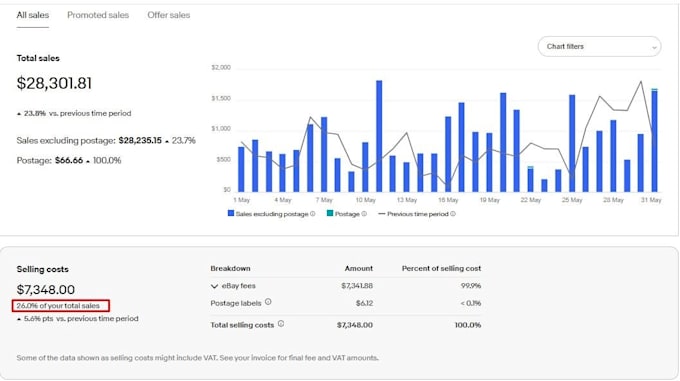Screen dimensions: 680x381
Task: Click the Chart filters dropdown arrow
Action: [654, 47]
